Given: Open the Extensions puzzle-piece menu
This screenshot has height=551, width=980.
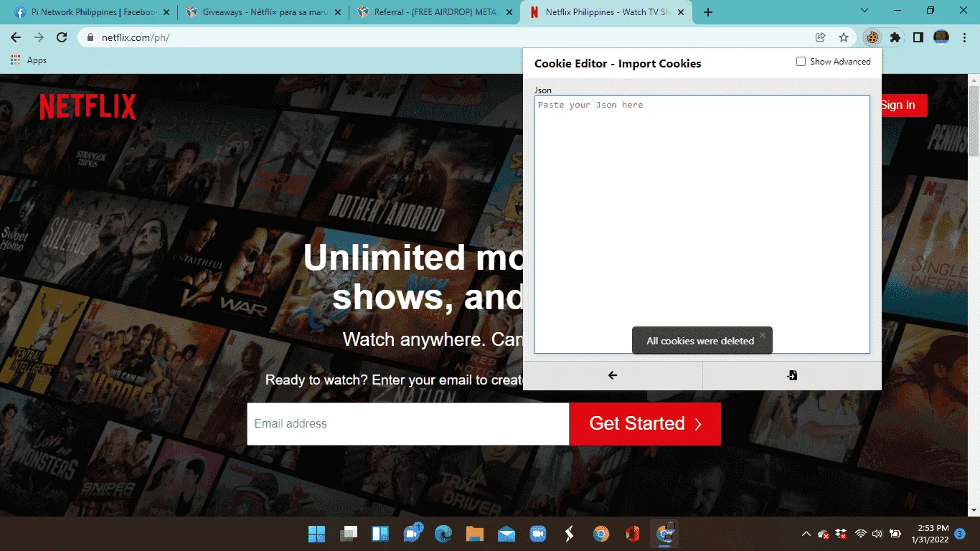Looking at the screenshot, I should (x=895, y=37).
